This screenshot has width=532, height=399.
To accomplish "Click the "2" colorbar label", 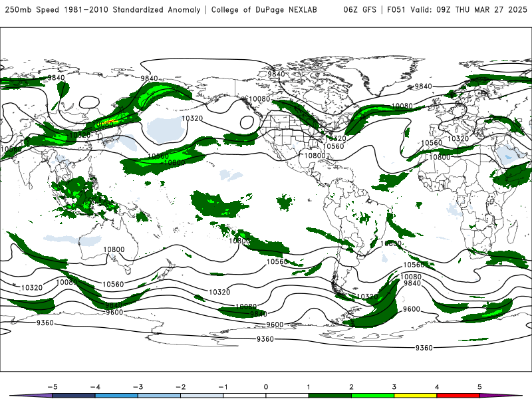I will 351,387.
